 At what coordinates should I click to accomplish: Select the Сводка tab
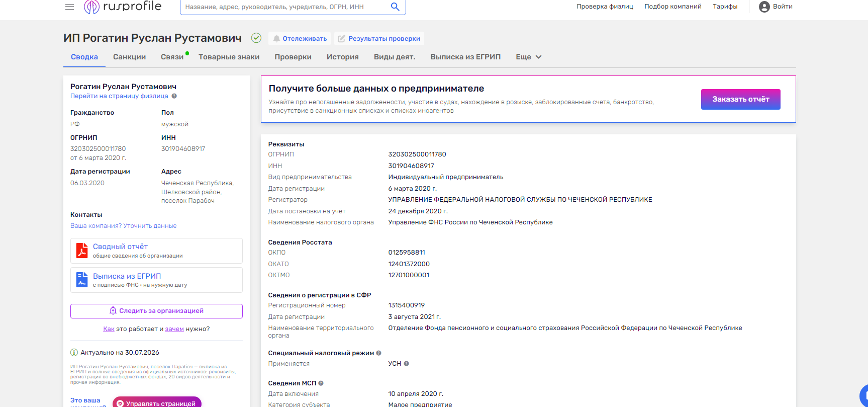coord(84,57)
